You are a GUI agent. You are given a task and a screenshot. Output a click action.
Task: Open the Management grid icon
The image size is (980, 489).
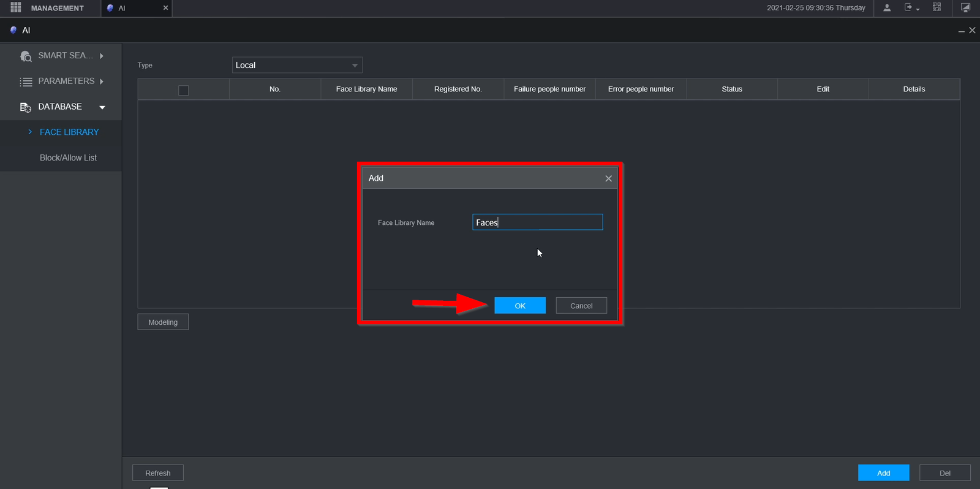pyautogui.click(x=16, y=7)
